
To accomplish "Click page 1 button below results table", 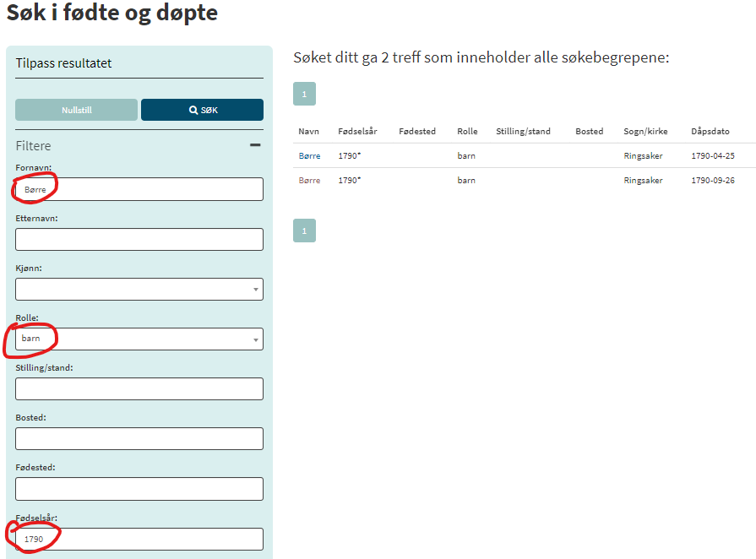I will coord(304,231).
